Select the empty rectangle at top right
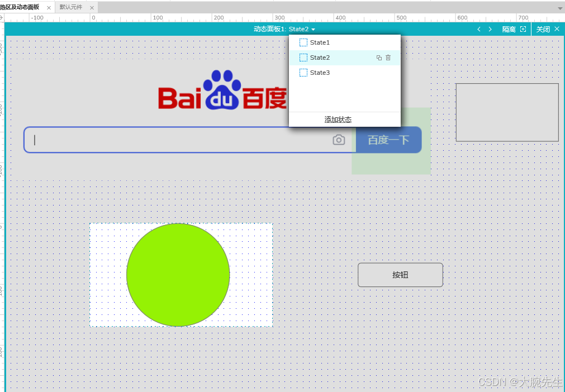 tap(507, 112)
